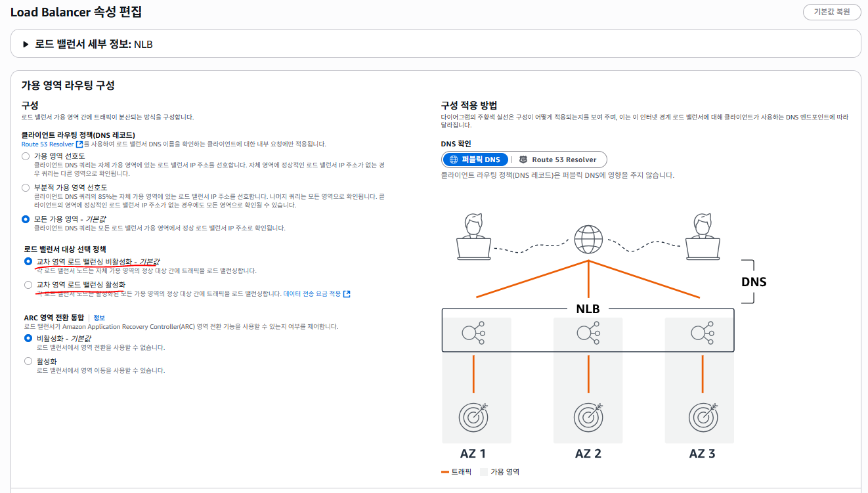
Task: Select 교차 영역 로드 밸런싱 비활성화
Action: [28, 261]
